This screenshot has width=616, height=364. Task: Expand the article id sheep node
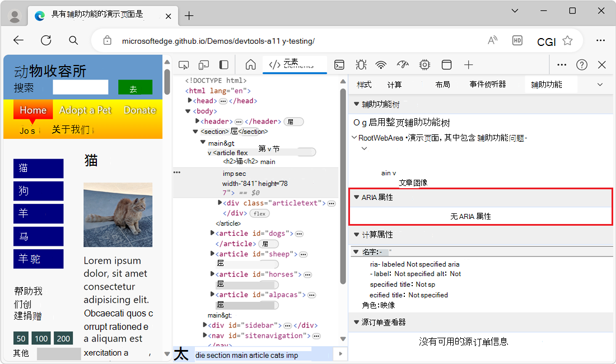coord(212,254)
